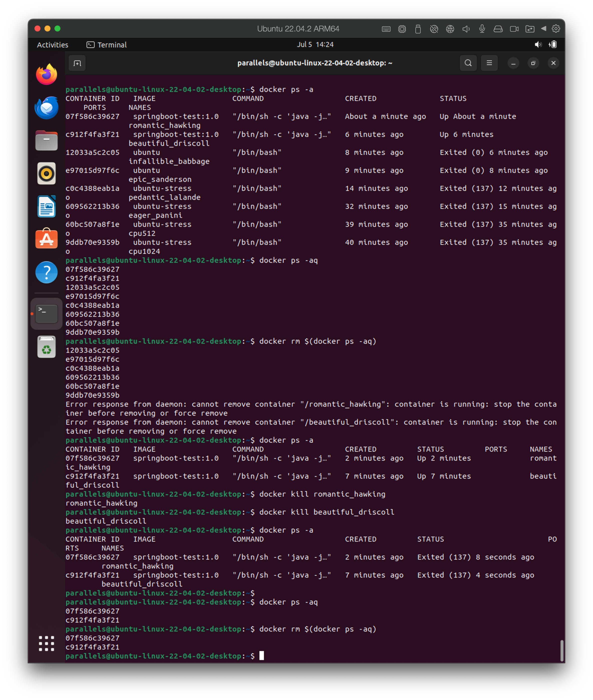Click name 'infallible_babbage' in the output
593x700 pixels.
(169, 161)
